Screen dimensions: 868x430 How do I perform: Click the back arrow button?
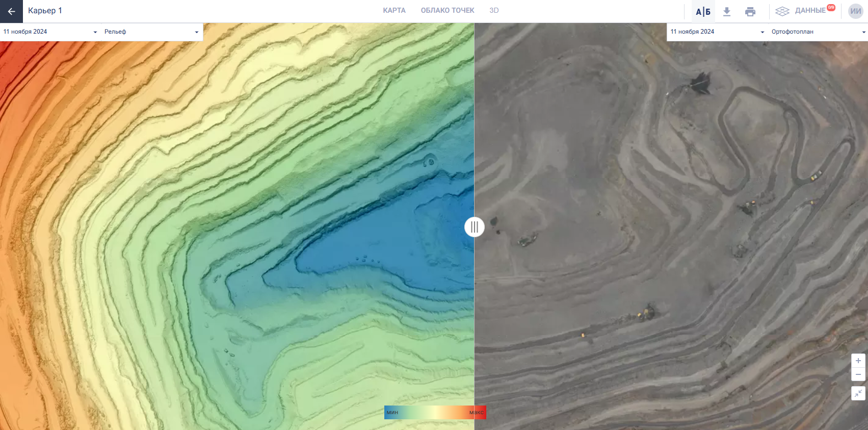pos(11,11)
